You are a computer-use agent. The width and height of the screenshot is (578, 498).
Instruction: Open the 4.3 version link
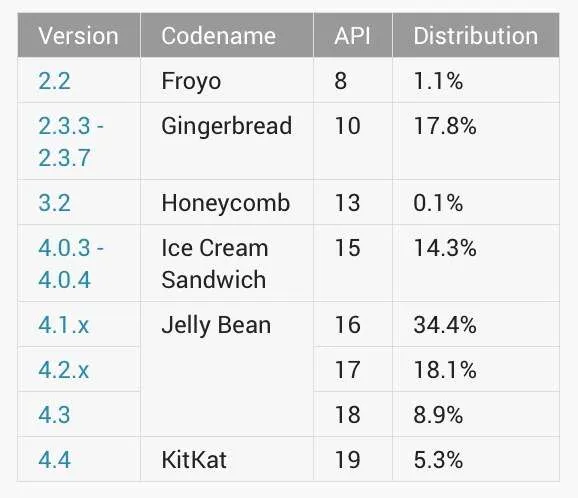point(54,415)
